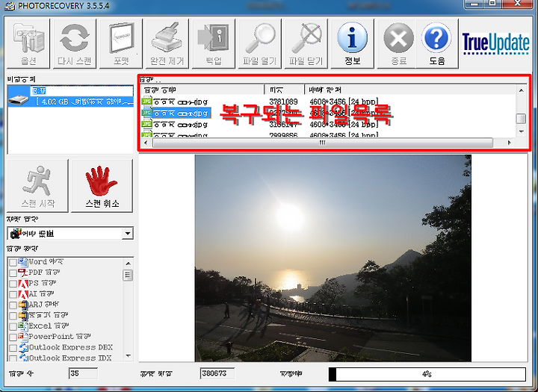Click the size column header above 3781089
Screen dimensions: 538x392
click(285, 90)
